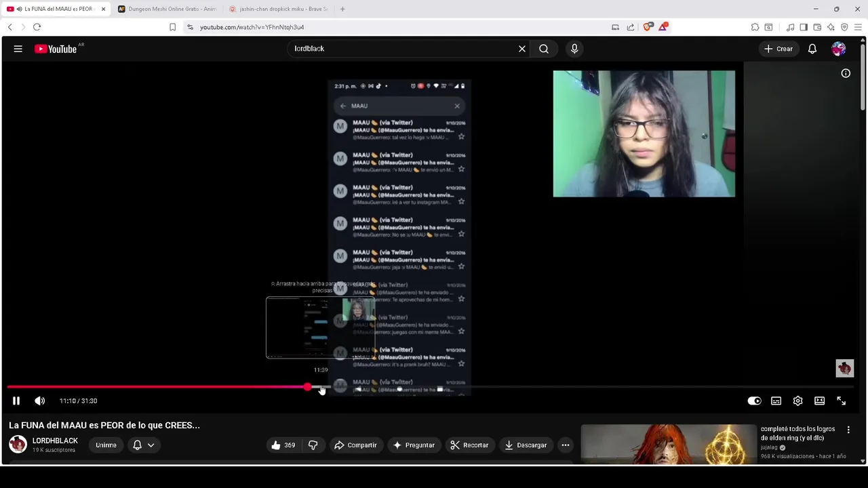Open the Compartir share dialog

(355, 445)
